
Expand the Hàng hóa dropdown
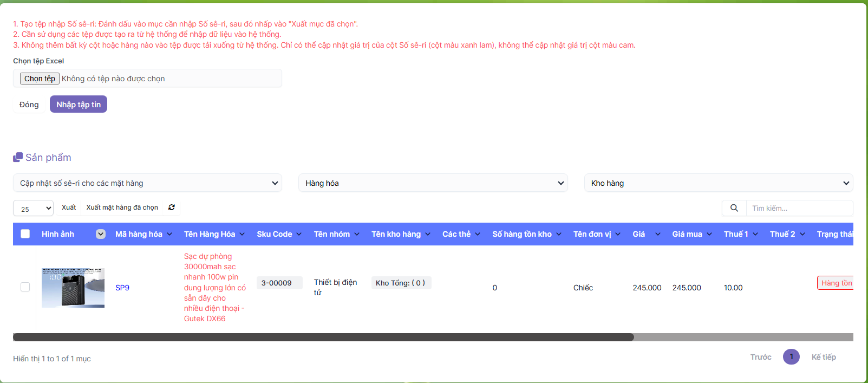coord(433,183)
